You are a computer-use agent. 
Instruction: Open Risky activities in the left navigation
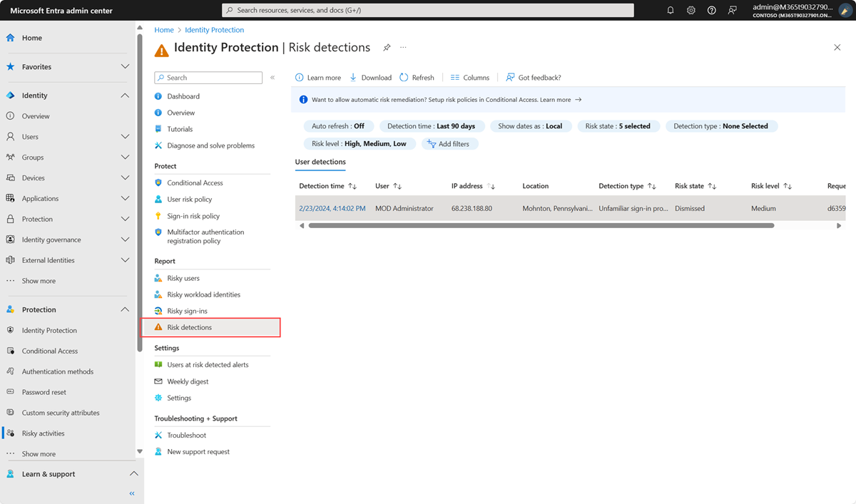[x=43, y=433]
